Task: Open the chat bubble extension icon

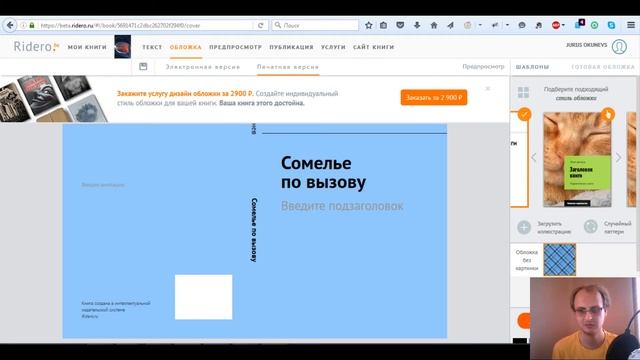Action: tap(522, 25)
